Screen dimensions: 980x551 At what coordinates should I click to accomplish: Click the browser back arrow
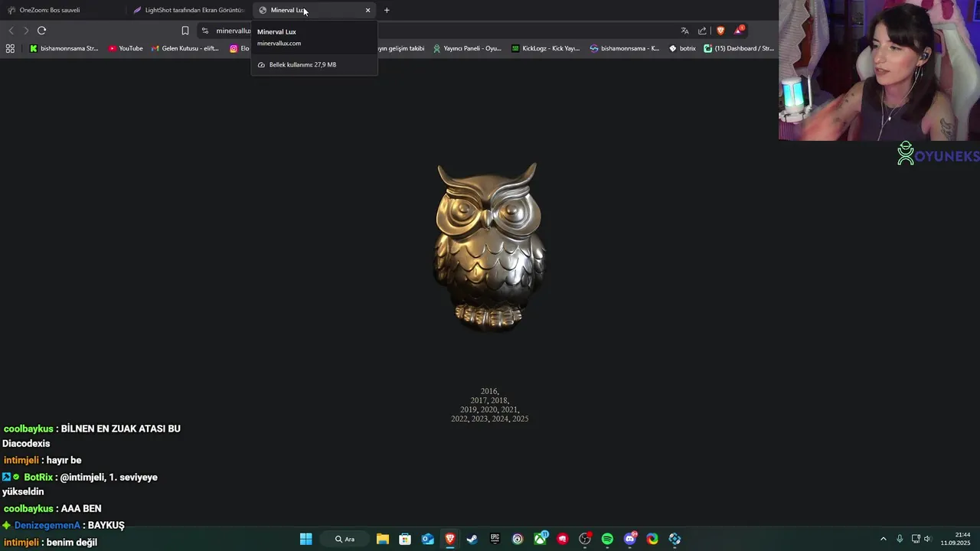point(11,31)
